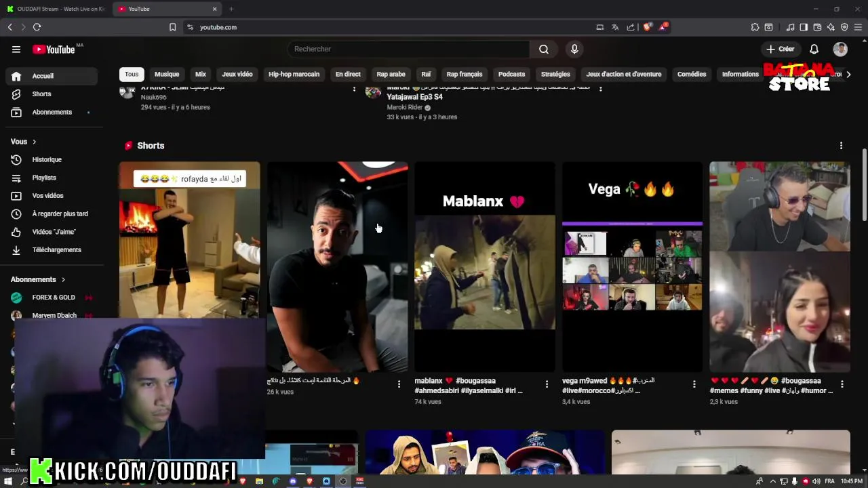Open the Shorts shelf options menu

[x=841, y=146]
